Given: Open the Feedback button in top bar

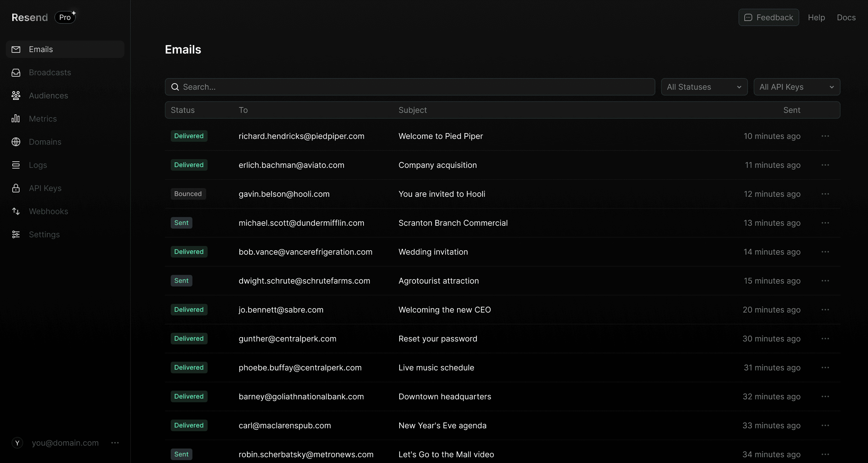Looking at the screenshot, I should 769,17.
